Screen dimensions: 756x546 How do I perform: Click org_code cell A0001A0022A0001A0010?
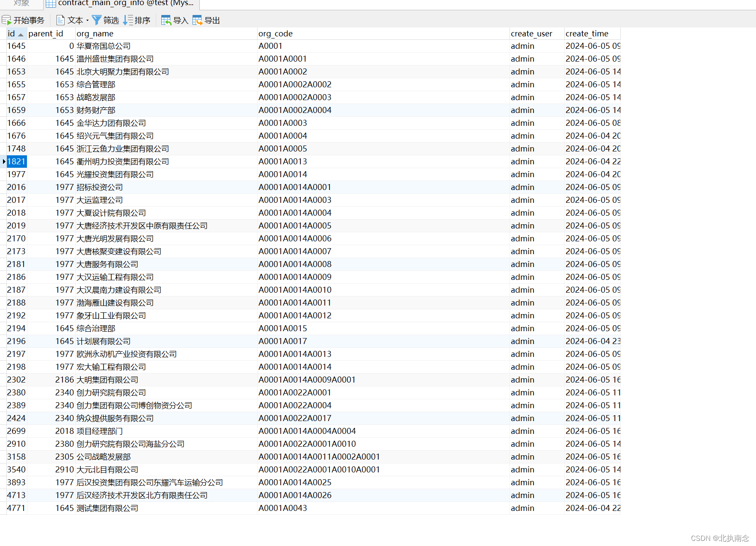[x=383, y=444]
